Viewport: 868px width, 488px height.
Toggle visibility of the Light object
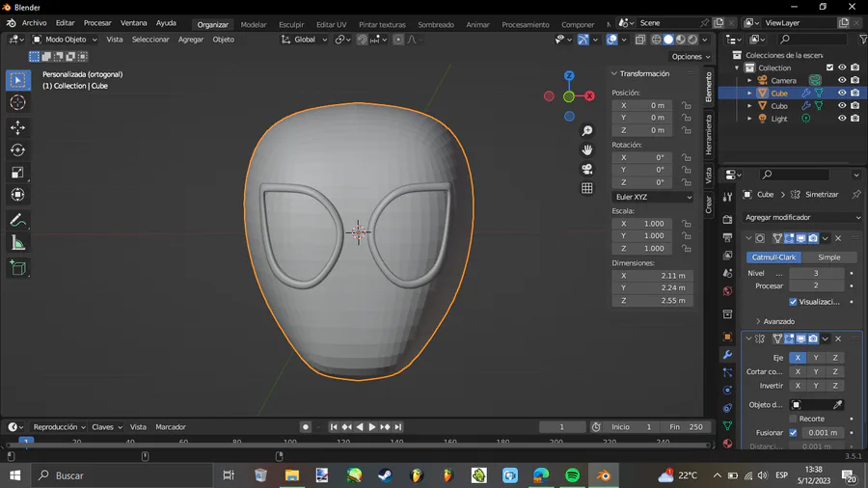[842, 119]
